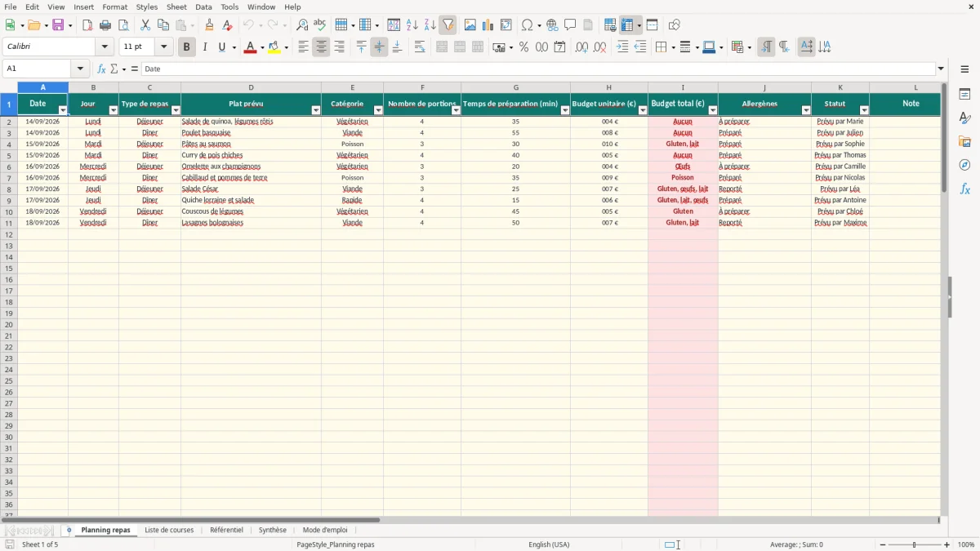Toggle Bold formatting
This screenshot has height=551, width=980.
click(186, 47)
